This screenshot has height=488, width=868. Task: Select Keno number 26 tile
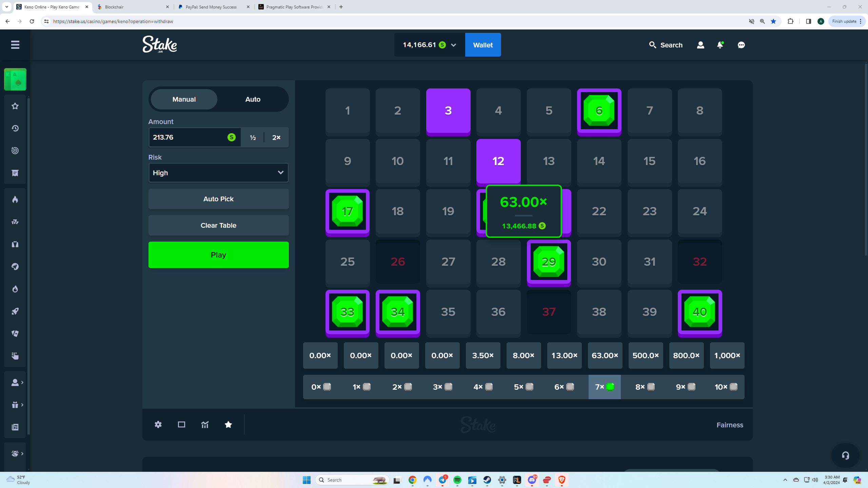pos(398,262)
